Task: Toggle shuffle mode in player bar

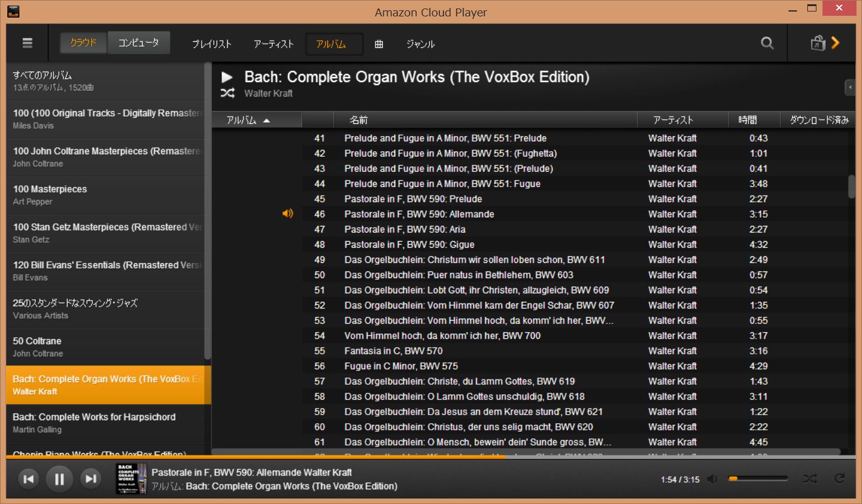Action: [810, 479]
